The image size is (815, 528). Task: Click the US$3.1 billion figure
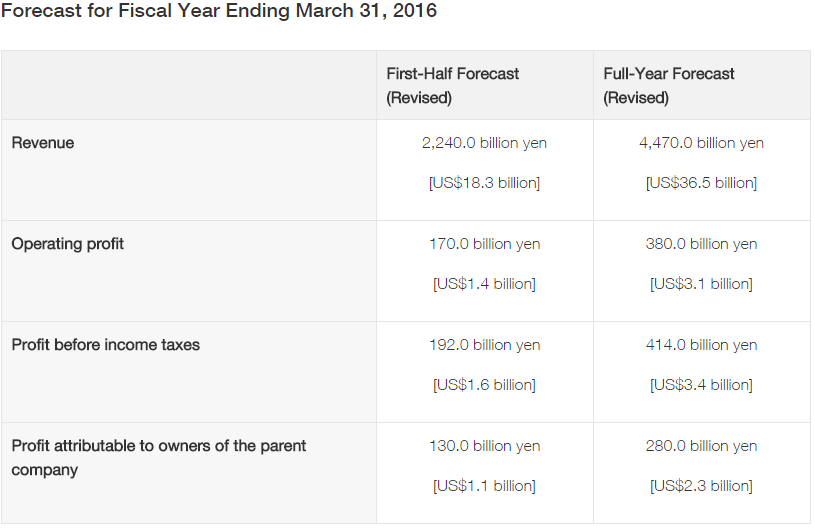click(x=701, y=284)
